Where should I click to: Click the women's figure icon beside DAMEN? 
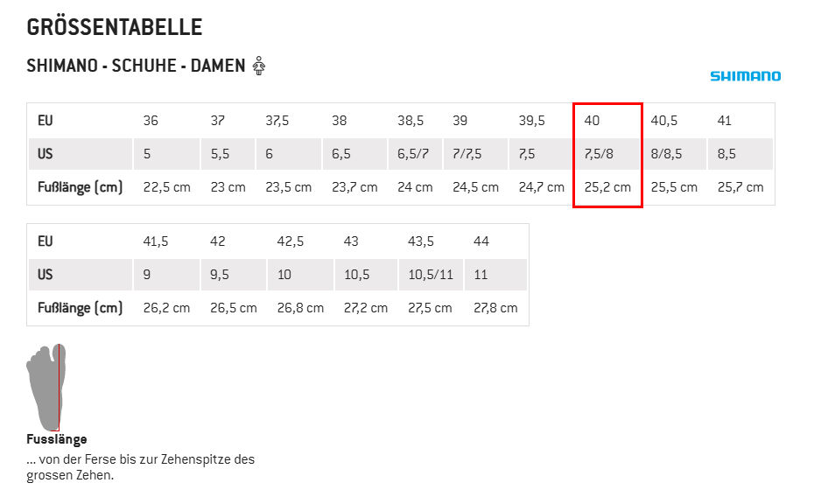259,66
